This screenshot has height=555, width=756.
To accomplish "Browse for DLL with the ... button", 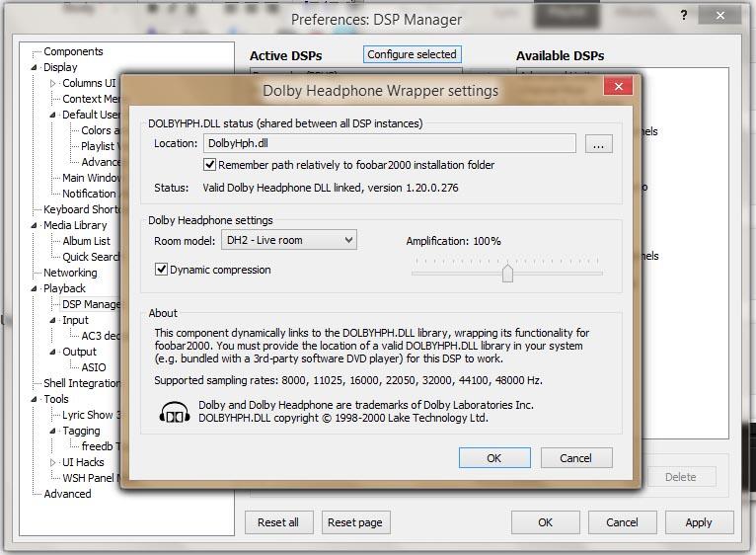I will coord(599,144).
